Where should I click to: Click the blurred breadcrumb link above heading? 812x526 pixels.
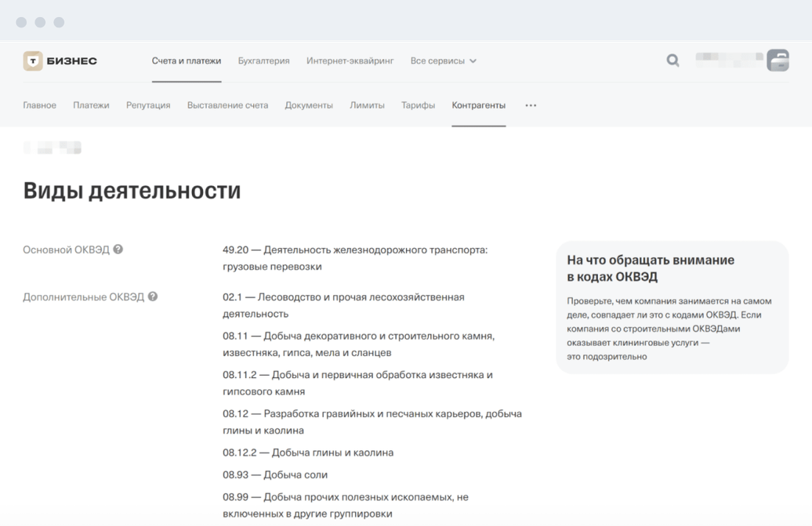(52, 149)
